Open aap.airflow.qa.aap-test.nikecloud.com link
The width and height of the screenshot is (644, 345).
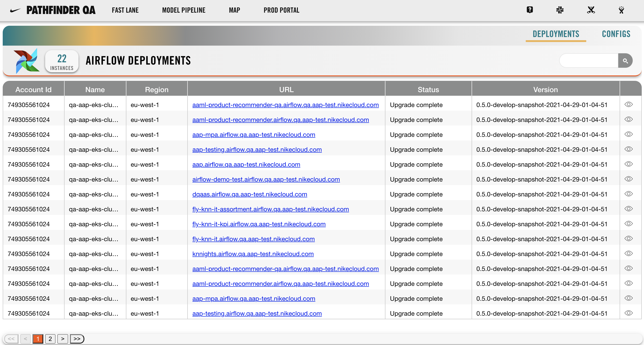pos(246,164)
